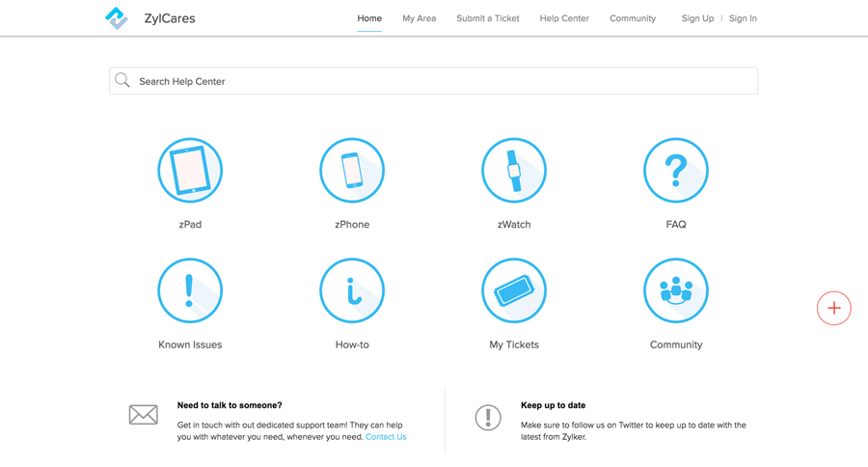
Task: Open the My Tickets ticket icon
Action: coord(514,290)
